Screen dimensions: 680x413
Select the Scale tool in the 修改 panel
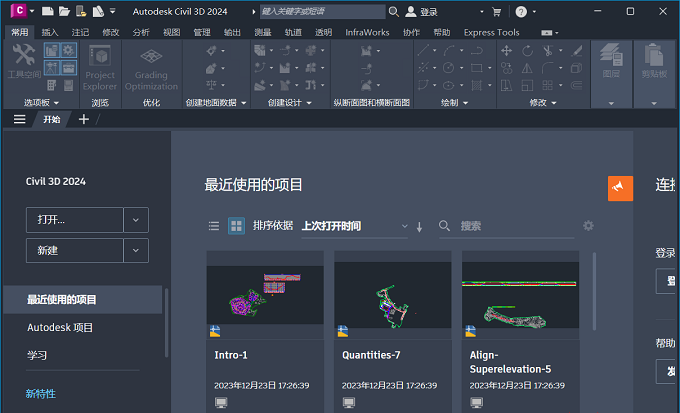click(x=527, y=85)
